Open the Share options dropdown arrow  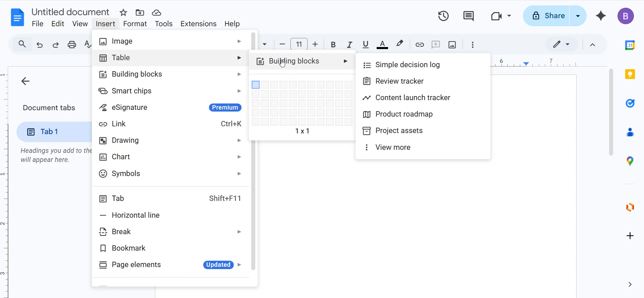click(x=578, y=16)
